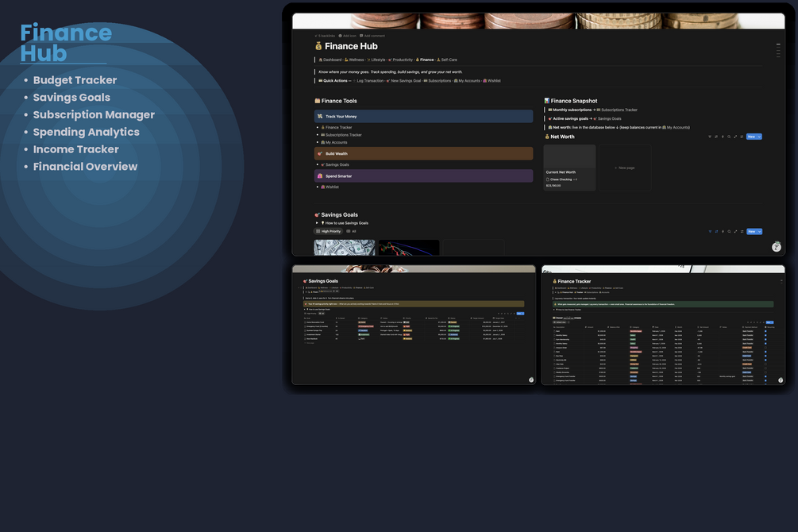Open Wellness in the navigation bar
The height and width of the screenshot is (532, 798).
tap(355, 60)
